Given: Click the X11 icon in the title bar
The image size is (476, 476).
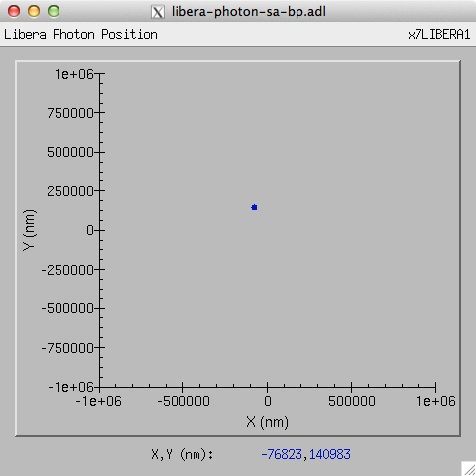Looking at the screenshot, I should [158, 12].
